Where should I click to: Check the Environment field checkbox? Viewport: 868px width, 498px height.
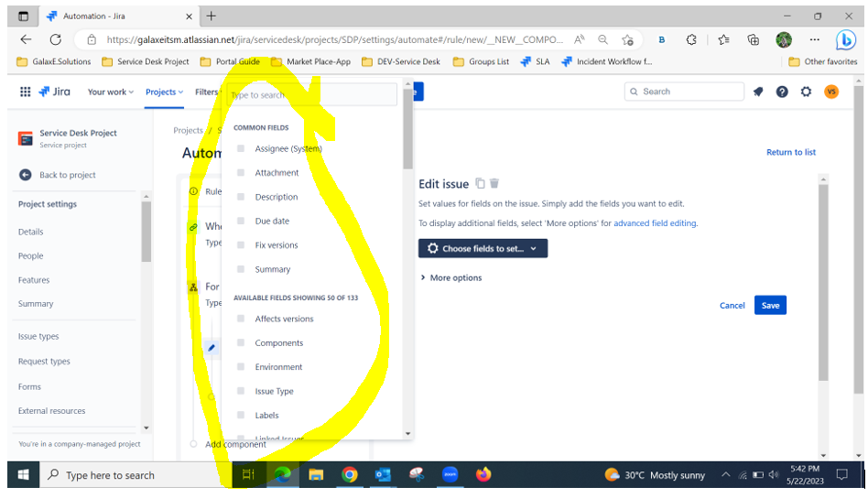pos(241,366)
